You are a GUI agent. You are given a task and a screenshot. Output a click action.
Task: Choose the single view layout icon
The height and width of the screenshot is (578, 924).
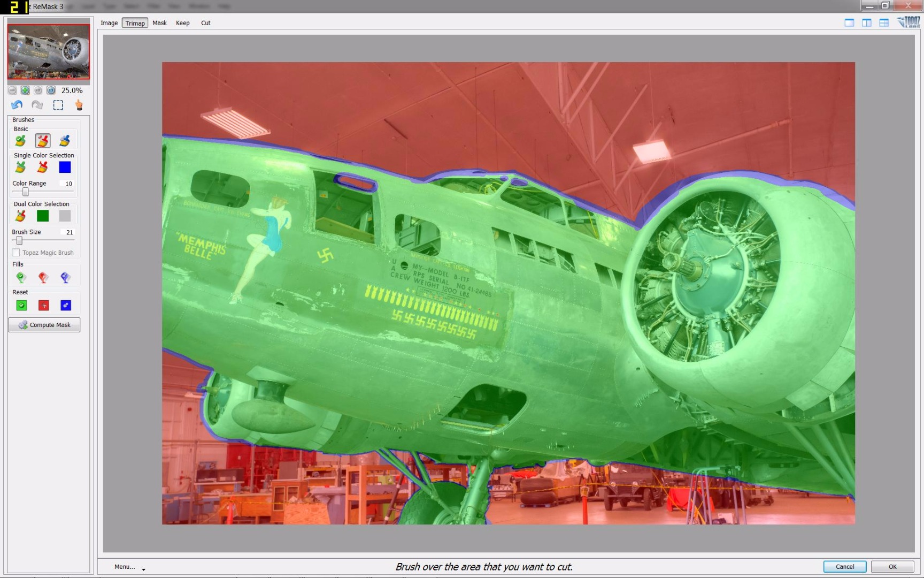coord(849,22)
